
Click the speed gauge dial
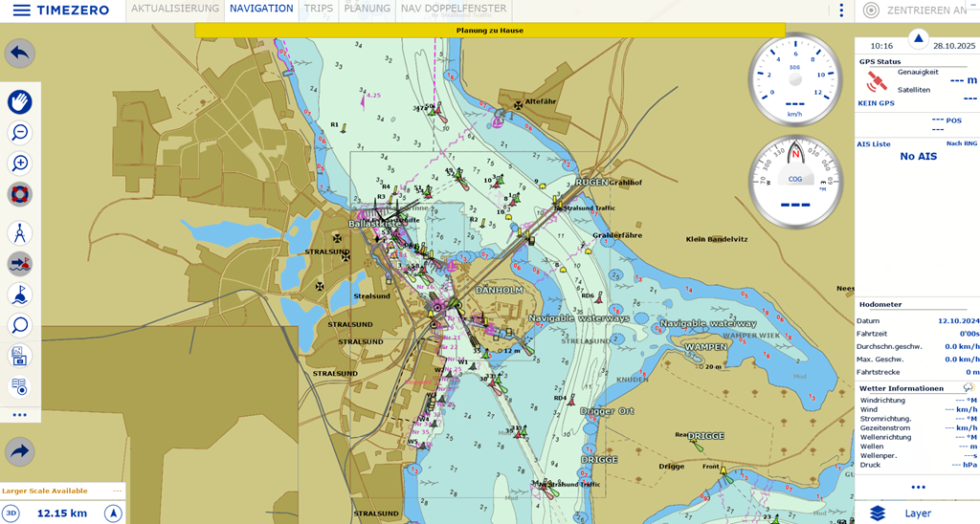pos(794,80)
